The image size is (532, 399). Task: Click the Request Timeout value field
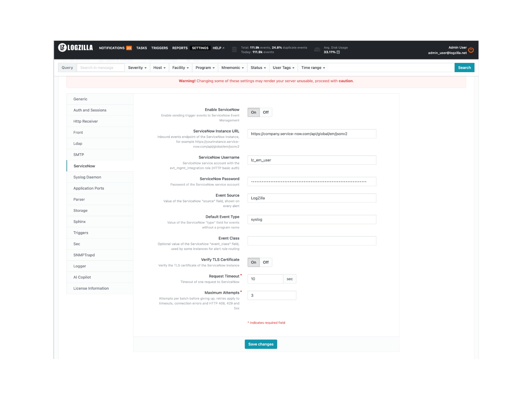(x=265, y=279)
